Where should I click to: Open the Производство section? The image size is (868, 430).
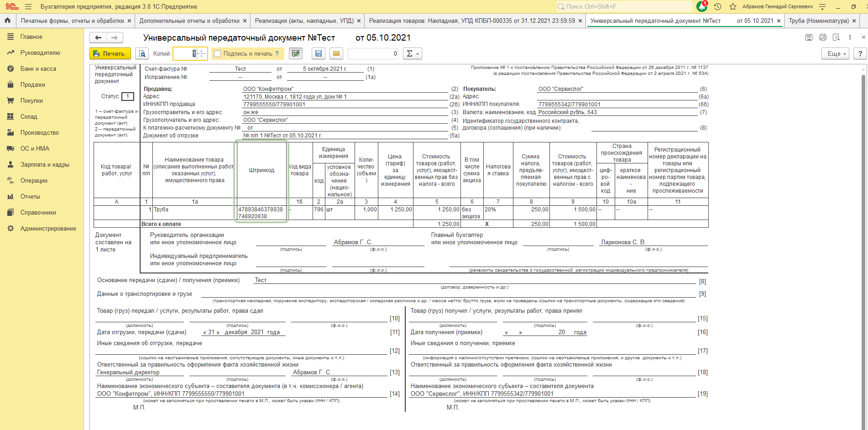40,133
